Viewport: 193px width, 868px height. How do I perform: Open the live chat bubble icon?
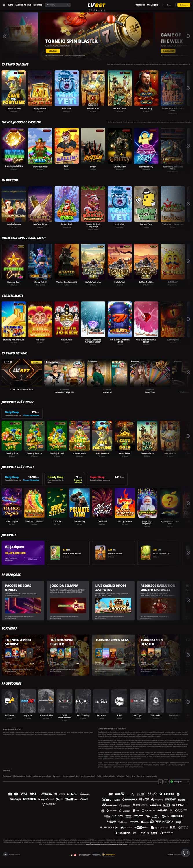coord(185,852)
